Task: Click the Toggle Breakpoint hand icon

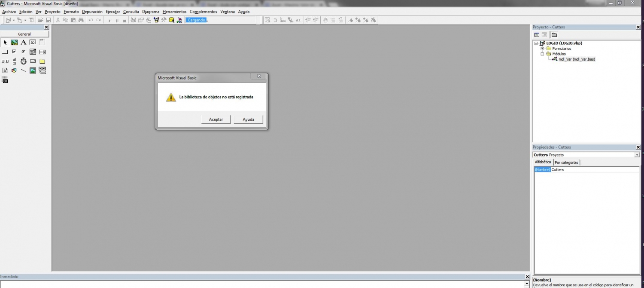Action: (325, 20)
